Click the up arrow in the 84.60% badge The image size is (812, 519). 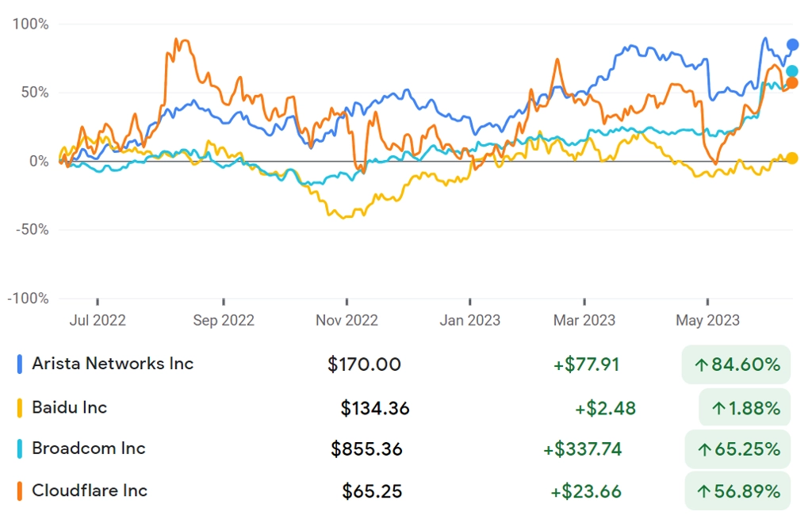click(x=701, y=365)
